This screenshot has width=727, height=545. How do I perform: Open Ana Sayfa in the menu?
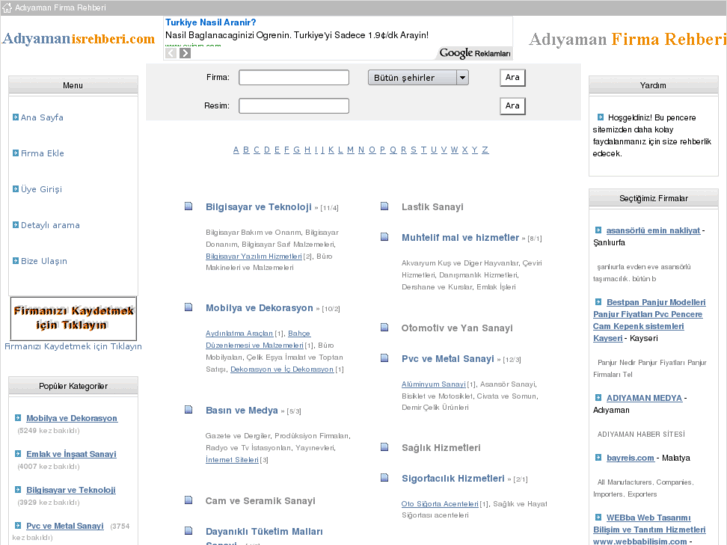(x=42, y=117)
